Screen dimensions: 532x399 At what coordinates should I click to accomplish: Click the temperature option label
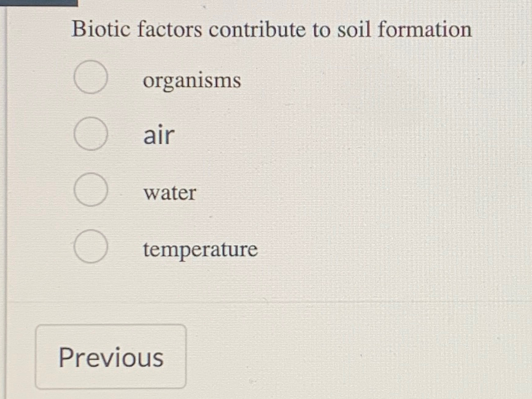click(x=199, y=250)
